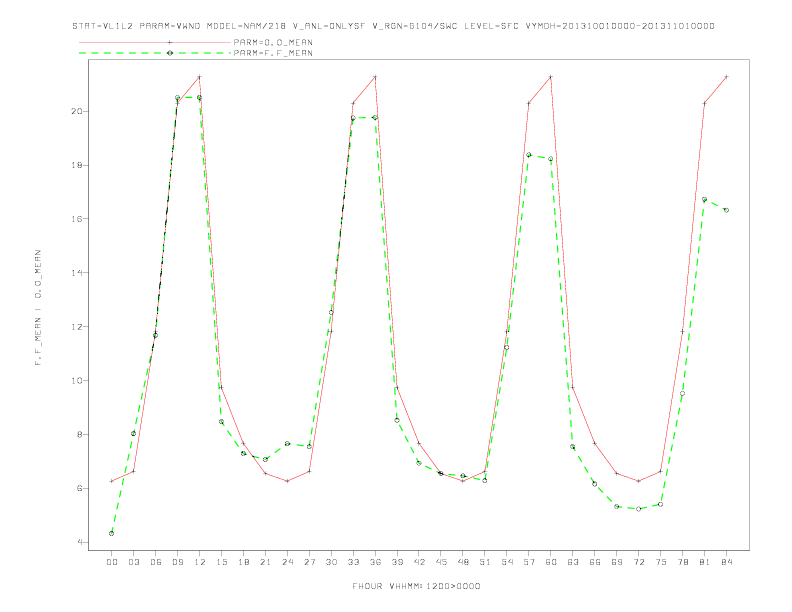Click the x-axis title FHOUR VHHMM:1200>0000
Viewport: 792px width, 612px height.
click(416, 586)
